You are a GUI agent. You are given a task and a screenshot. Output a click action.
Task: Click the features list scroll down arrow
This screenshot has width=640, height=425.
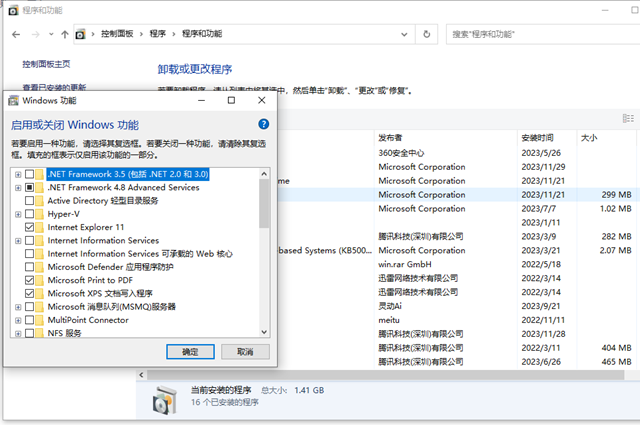[264, 332]
